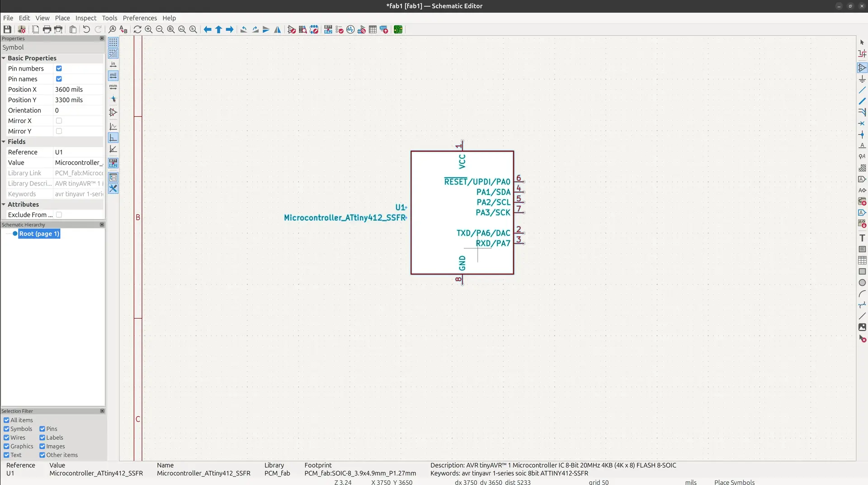Image resolution: width=868 pixels, height=485 pixels.
Task: Choose the Draw Rectangle tool
Action: coord(862,271)
